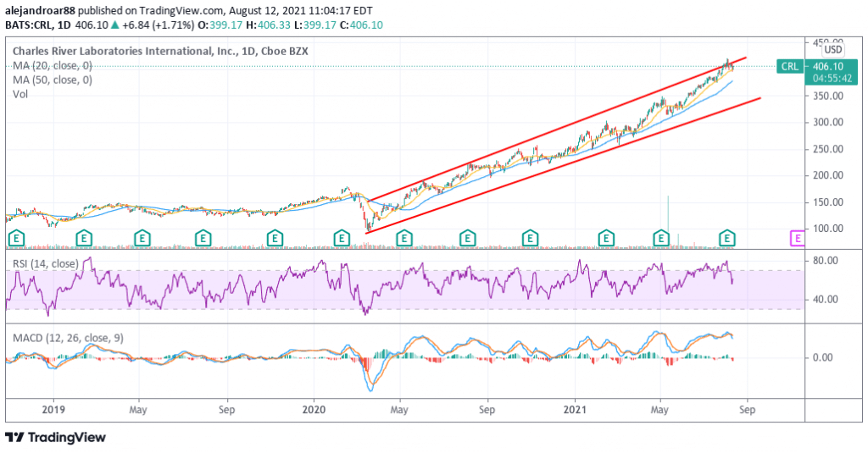Click the 250.00 price axis label
868x453 pixels.
point(827,149)
